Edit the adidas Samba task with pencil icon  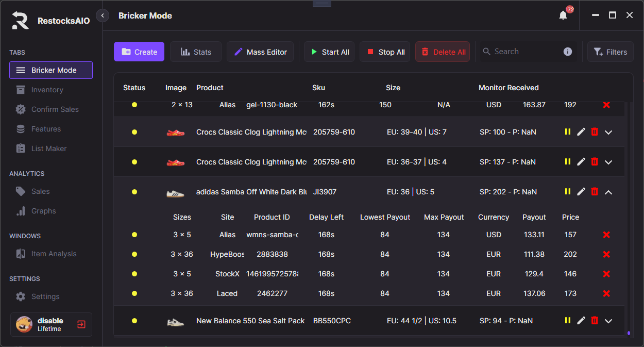[581, 192]
